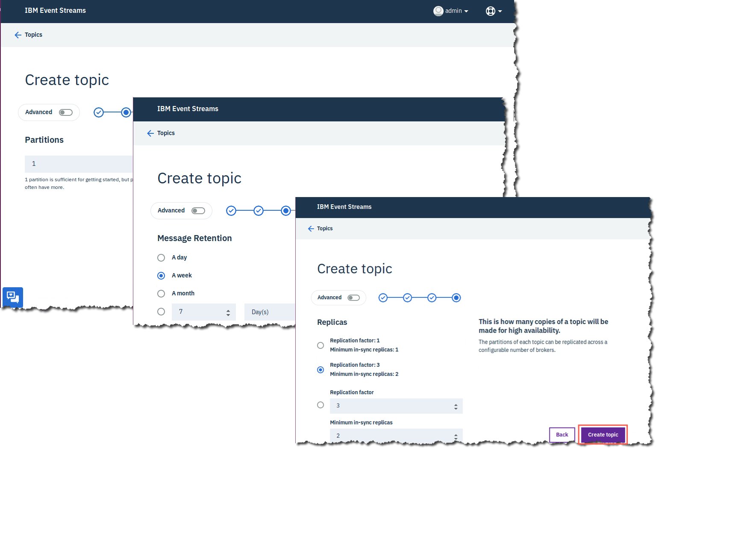
Task: Click the stepper arrows on Replication factor field
Action: pos(456,407)
